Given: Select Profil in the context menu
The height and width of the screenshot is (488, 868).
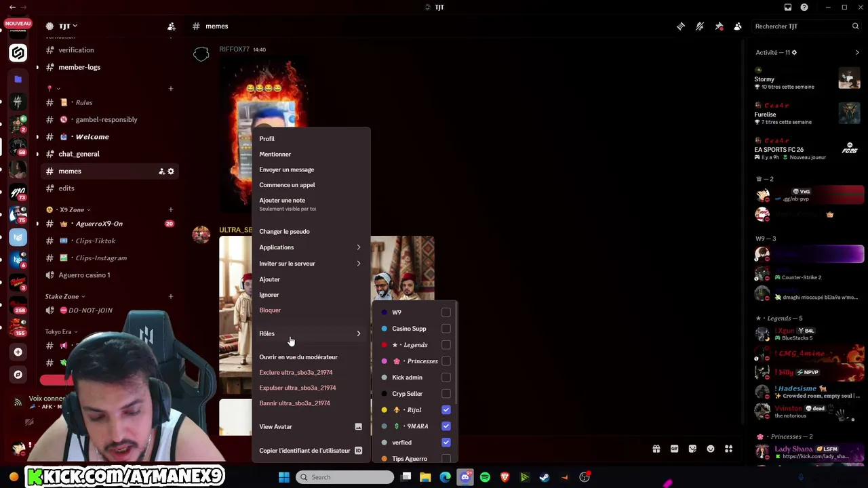Looking at the screenshot, I should pyautogui.click(x=311, y=139).
